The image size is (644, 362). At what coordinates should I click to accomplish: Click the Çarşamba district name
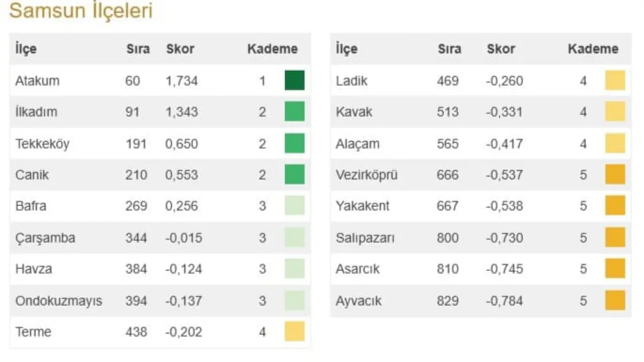[x=45, y=238]
